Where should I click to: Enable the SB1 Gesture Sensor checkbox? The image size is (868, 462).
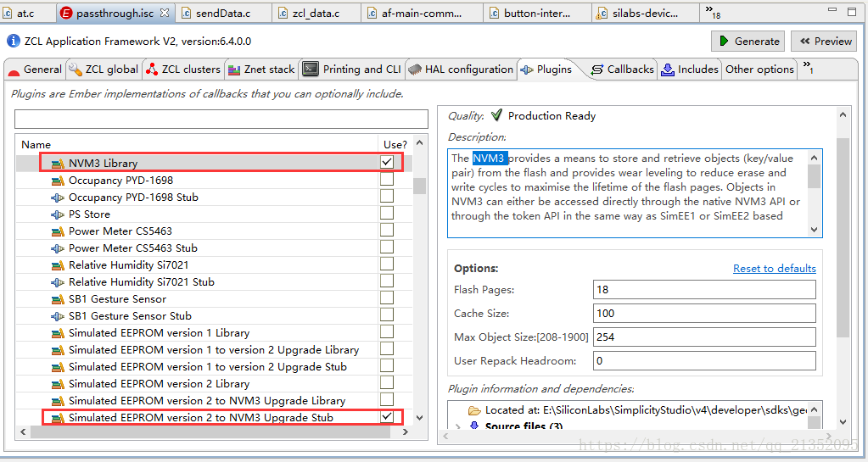(x=387, y=298)
